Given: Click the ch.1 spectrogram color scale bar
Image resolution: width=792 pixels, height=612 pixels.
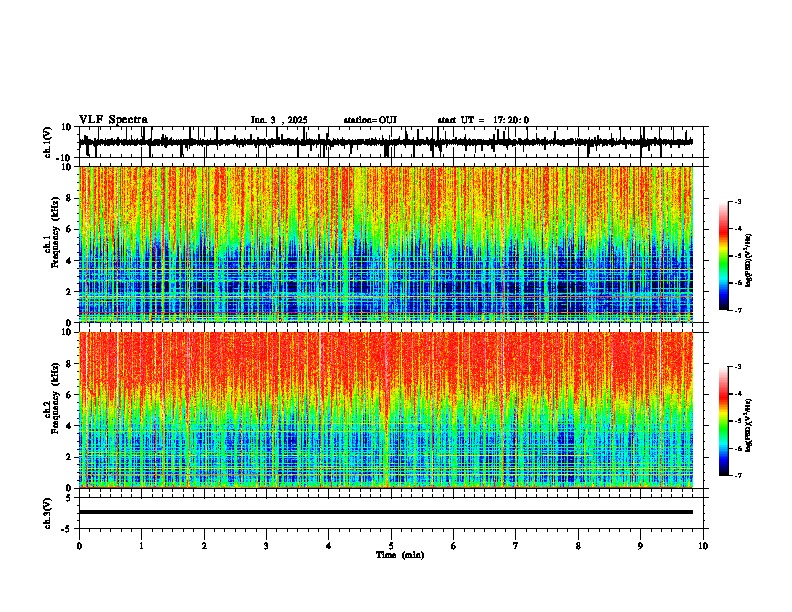Looking at the screenshot, I should coord(724,256).
